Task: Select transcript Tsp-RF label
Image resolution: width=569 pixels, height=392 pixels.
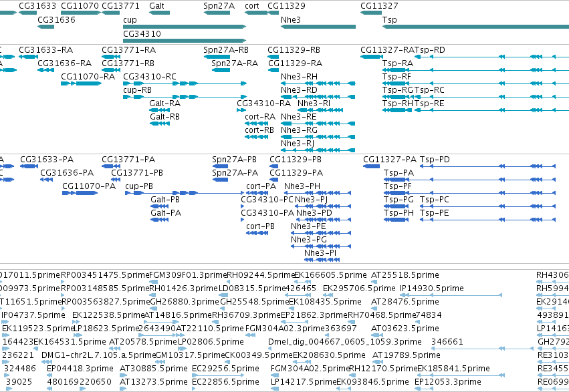Action: (396, 76)
